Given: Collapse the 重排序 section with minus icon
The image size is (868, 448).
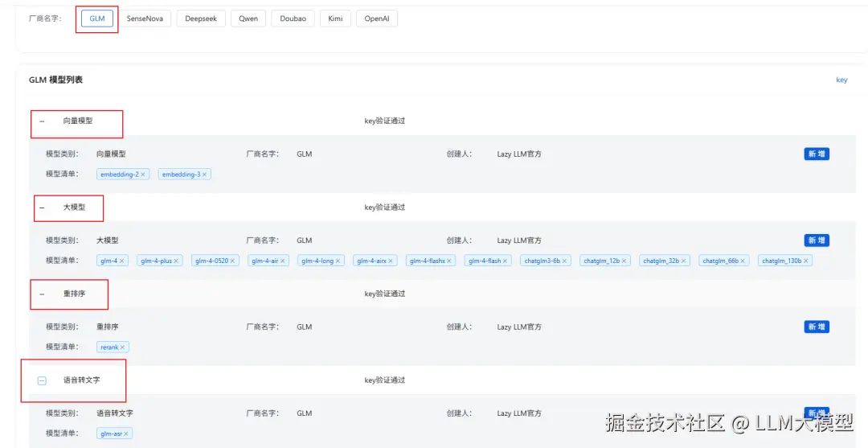Looking at the screenshot, I should [42, 294].
